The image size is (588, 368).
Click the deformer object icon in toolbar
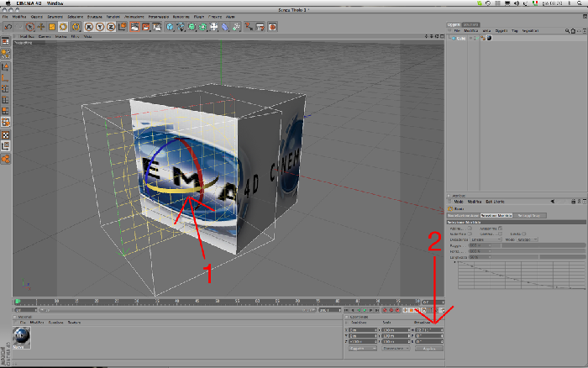point(224,27)
